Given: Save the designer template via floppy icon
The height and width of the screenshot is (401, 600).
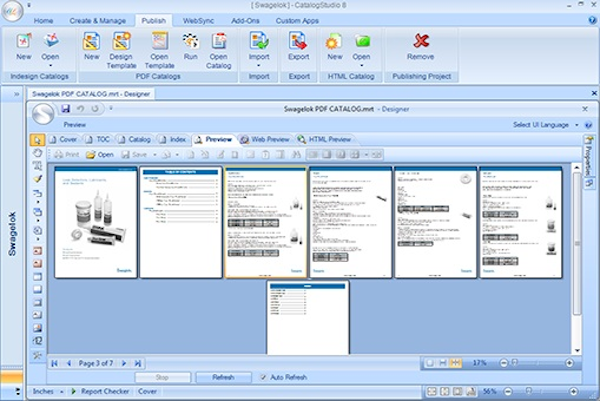Looking at the screenshot, I should pyautogui.click(x=65, y=109).
